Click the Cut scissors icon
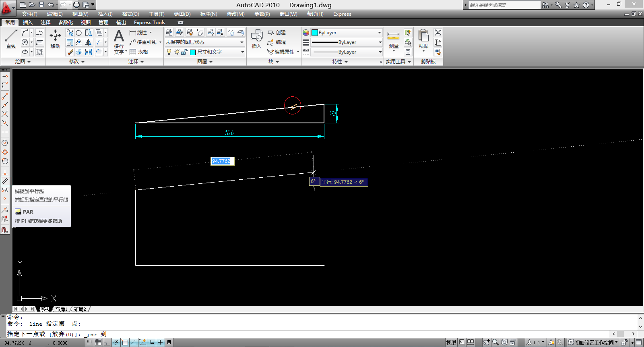This screenshot has height=347, width=644. pyautogui.click(x=438, y=33)
